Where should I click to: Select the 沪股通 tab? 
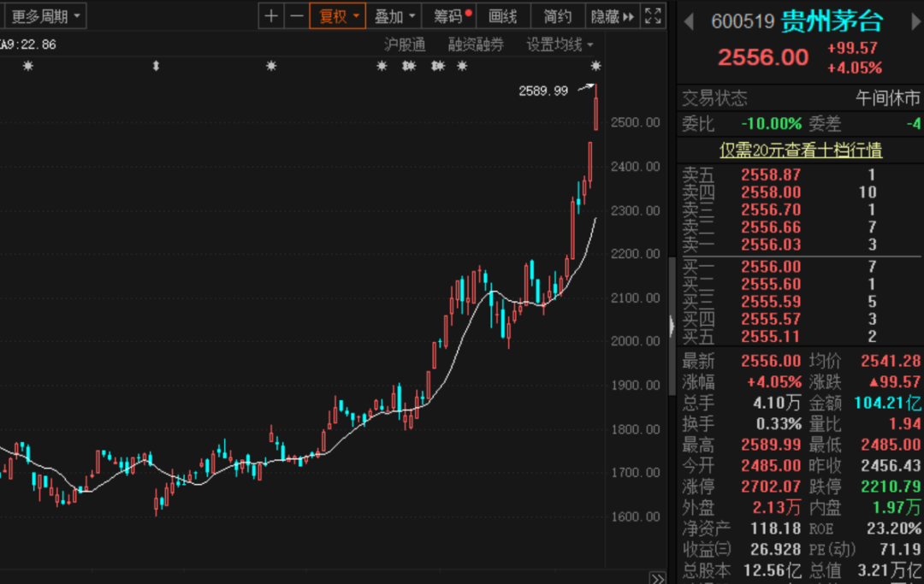(405, 44)
